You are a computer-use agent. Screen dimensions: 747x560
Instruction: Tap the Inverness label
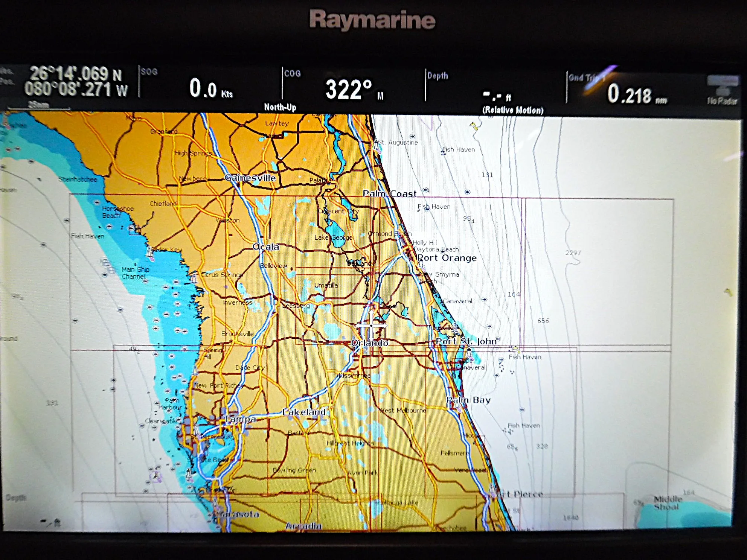coord(238,303)
